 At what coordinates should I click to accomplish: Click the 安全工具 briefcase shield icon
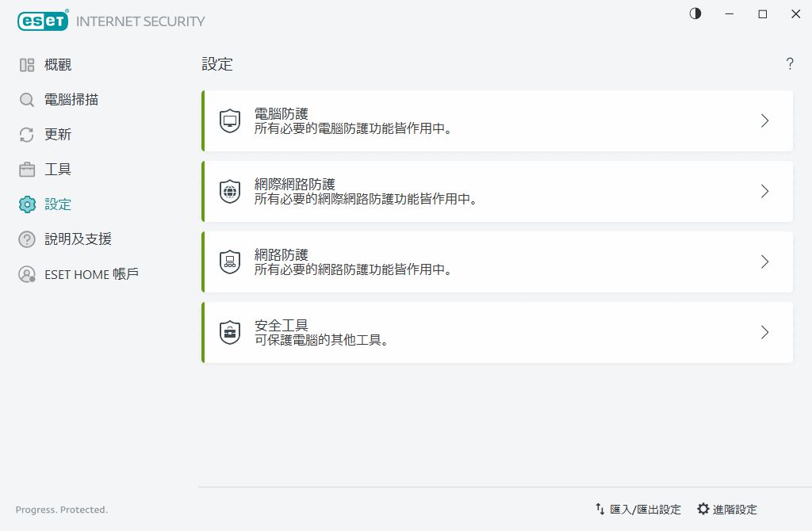coord(229,332)
